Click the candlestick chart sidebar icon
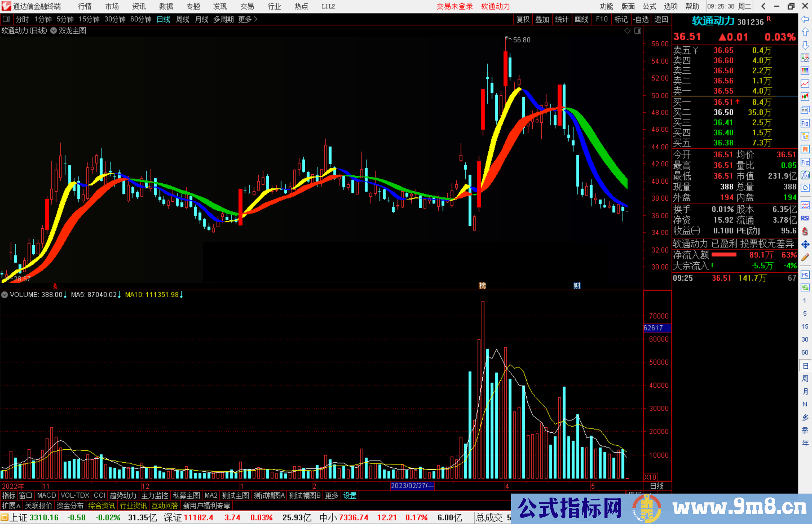812x524 pixels. tap(805, 97)
